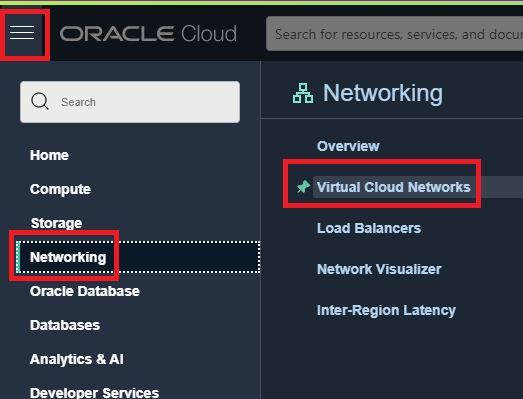Go to Home in the menu
The image size is (523, 399).
pyautogui.click(x=49, y=155)
